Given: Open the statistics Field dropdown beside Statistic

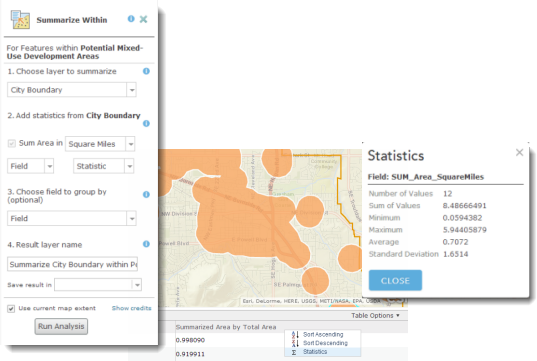Looking at the screenshot, I should (49, 166).
